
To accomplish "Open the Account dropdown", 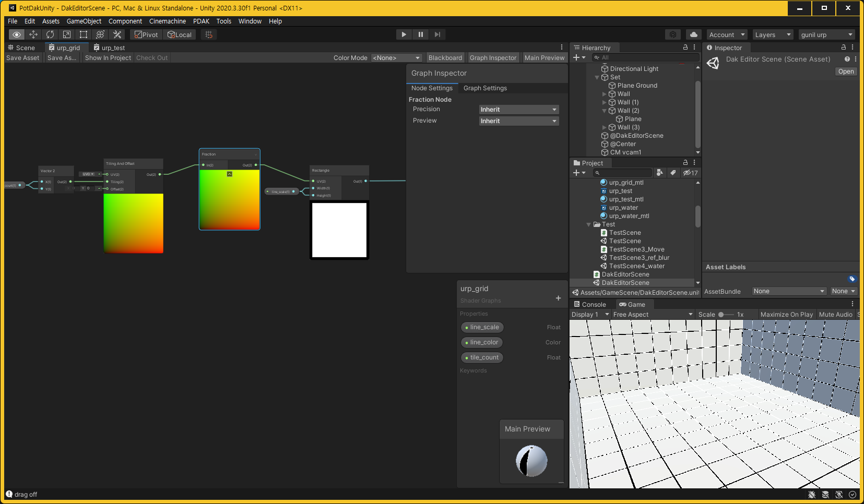I will (x=727, y=34).
